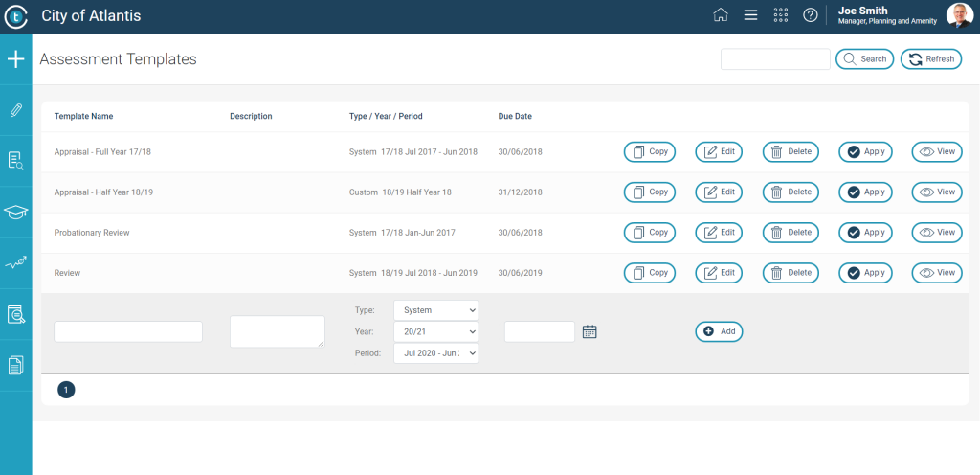Open the pencil icon in sidebar

click(15, 111)
